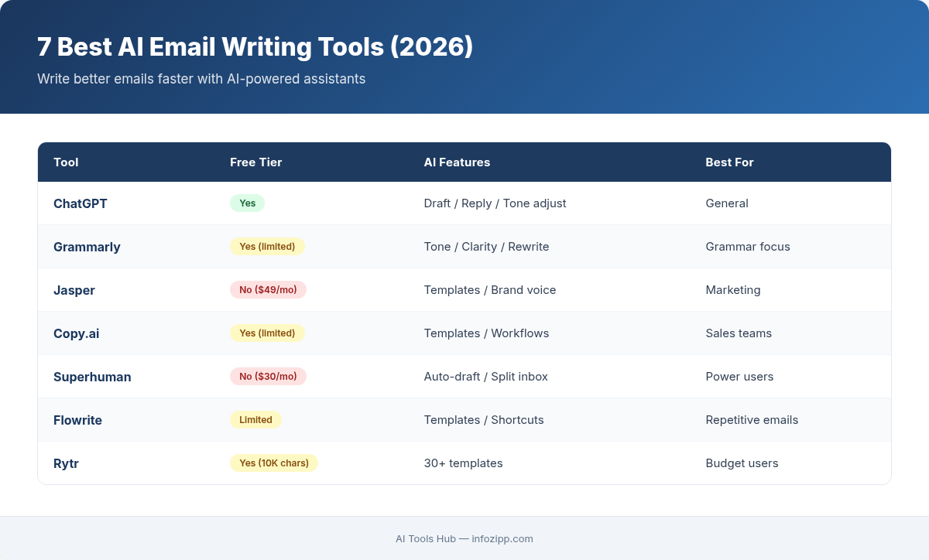Image resolution: width=929 pixels, height=560 pixels.
Task: Open the Jasper tool listing
Action: (x=74, y=290)
